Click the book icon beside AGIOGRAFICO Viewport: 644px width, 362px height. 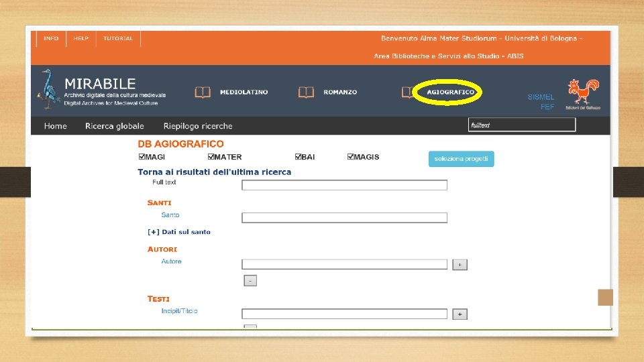tap(407, 93)
